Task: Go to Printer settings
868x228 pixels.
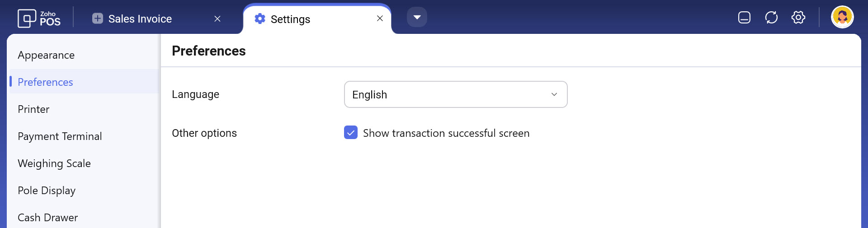Action: pos(33,109)
